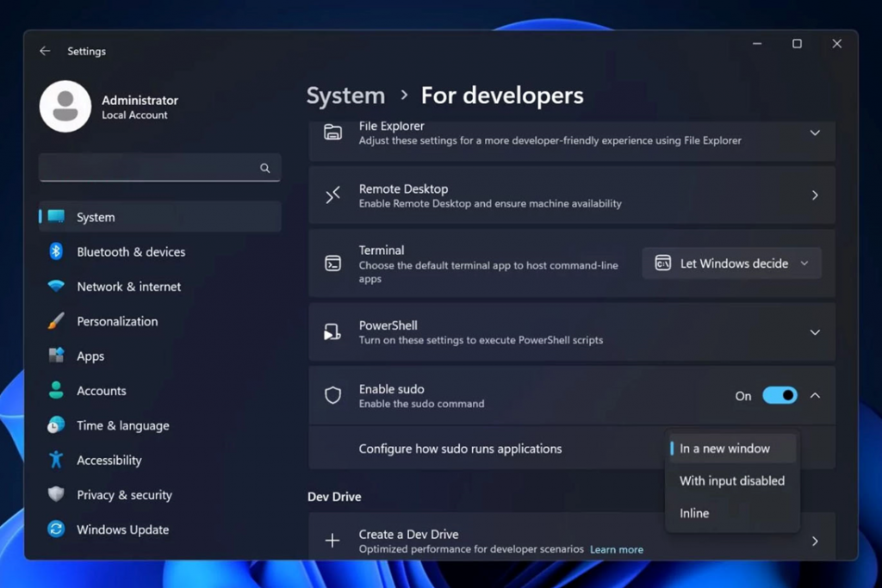The width and height of the screenshot is (882, 588).
Task: Open the Let Windows decide terminal dropdown
Action: [732, 263]
